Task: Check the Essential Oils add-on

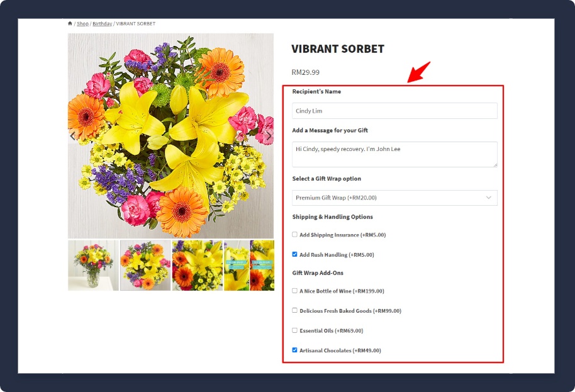Action: 294,330
